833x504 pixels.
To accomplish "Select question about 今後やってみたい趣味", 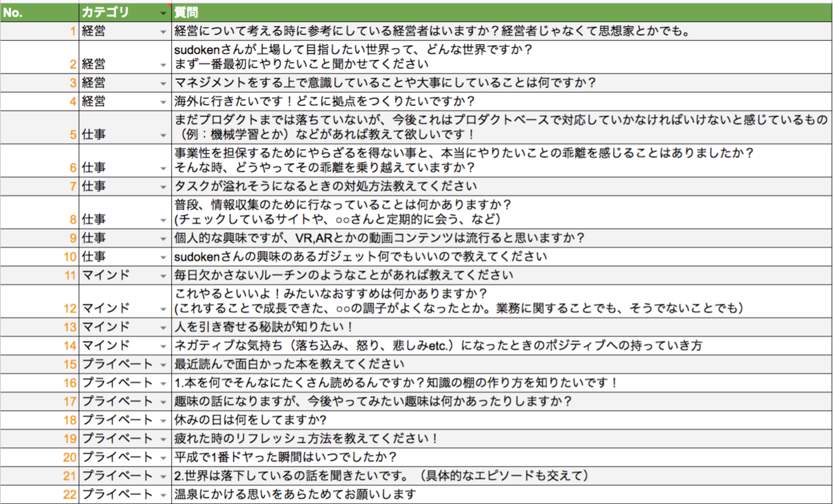I will tap(502, 401).
